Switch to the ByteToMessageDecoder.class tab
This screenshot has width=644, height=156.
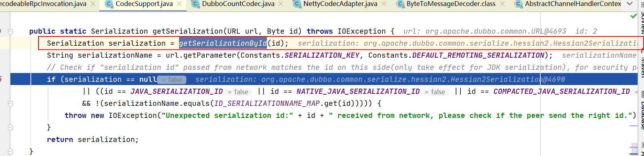pyautogui.click(x=451, y=4)
